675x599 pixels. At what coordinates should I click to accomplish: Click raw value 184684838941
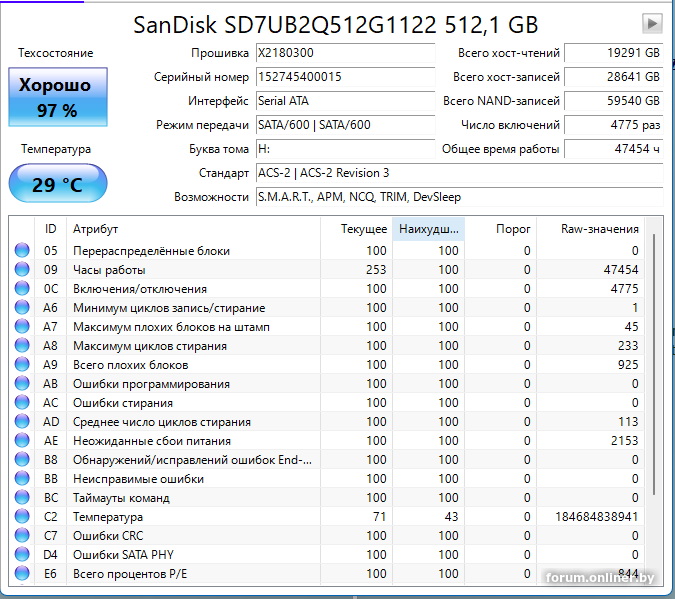tap(596, 516)
